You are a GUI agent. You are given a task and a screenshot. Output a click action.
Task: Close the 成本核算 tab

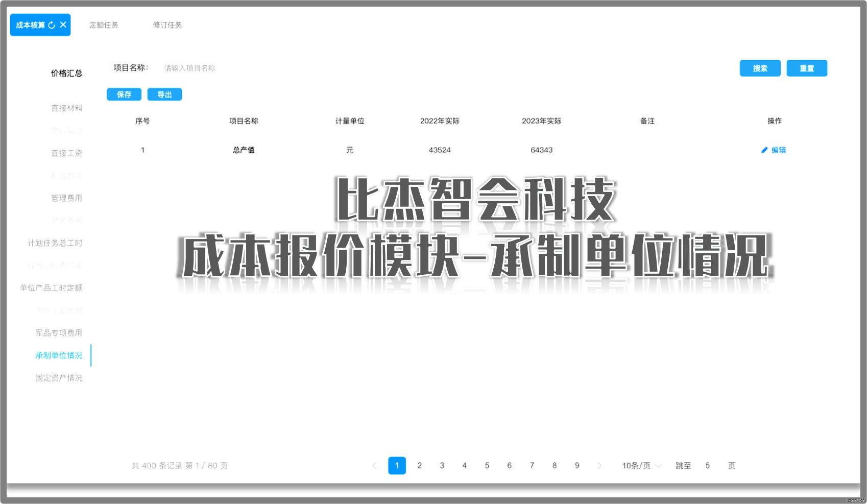click(63, 25)
